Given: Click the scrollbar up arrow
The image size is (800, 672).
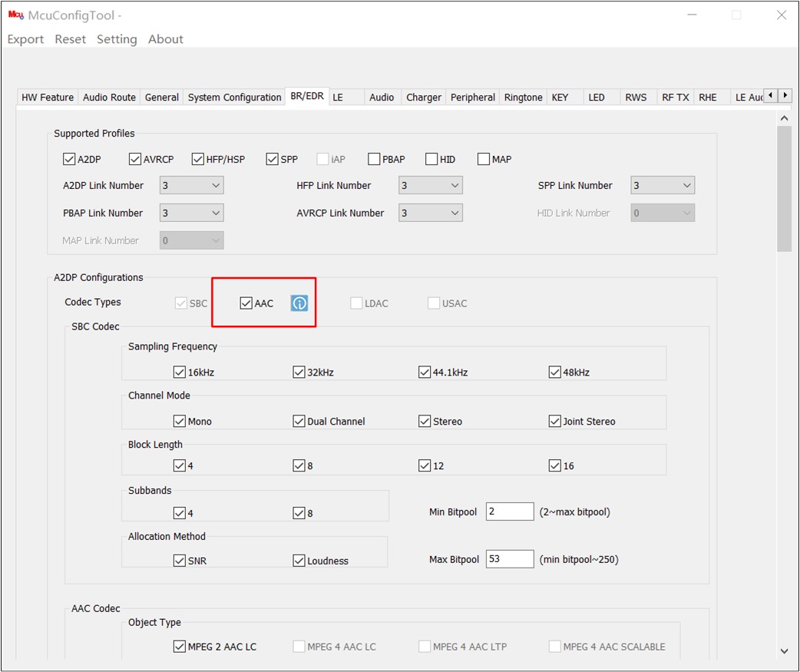Looking at the screenshot, I should (x=784, y=118).
